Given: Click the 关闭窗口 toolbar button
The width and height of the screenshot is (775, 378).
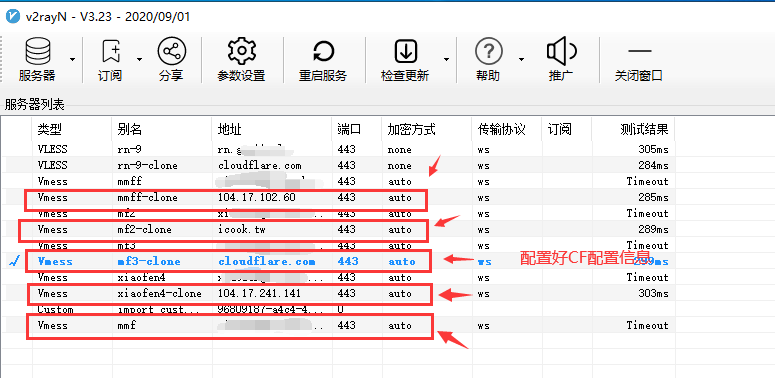Looking at the screenshot, I should 638,60.
